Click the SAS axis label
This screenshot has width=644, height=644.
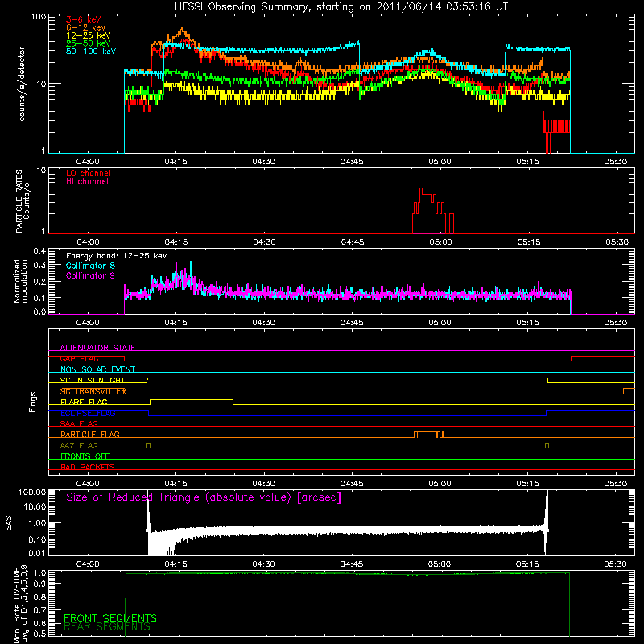[8, 522]
